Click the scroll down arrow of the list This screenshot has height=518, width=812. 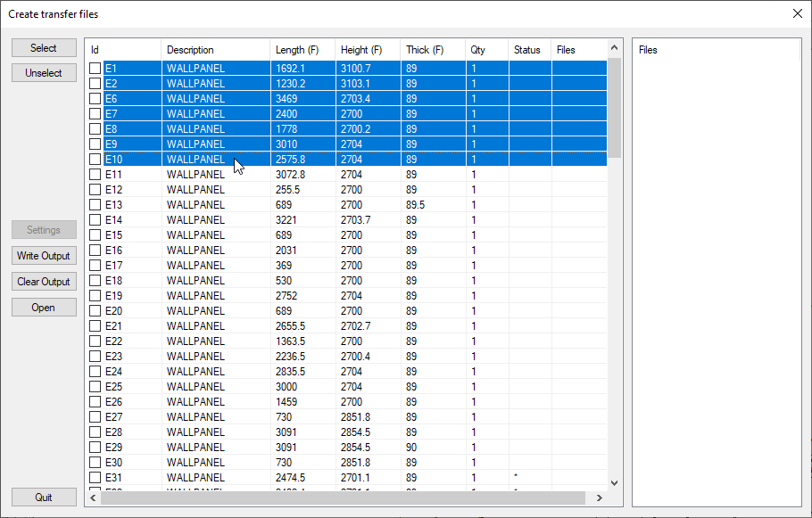pyautogui.click(x=614, y=482)
